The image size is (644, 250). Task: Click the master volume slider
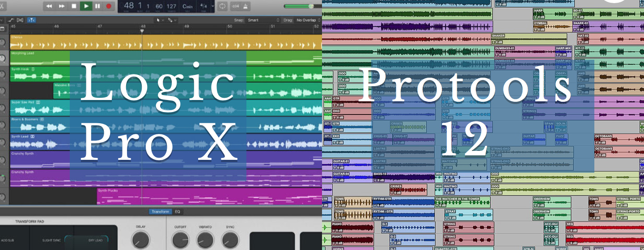[301, 6]
